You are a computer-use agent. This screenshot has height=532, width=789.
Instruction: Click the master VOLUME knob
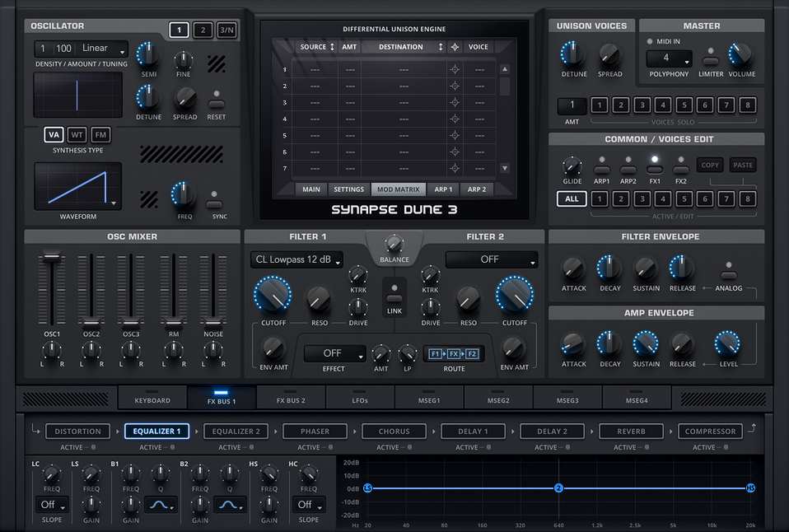click(x=740, y=55)
